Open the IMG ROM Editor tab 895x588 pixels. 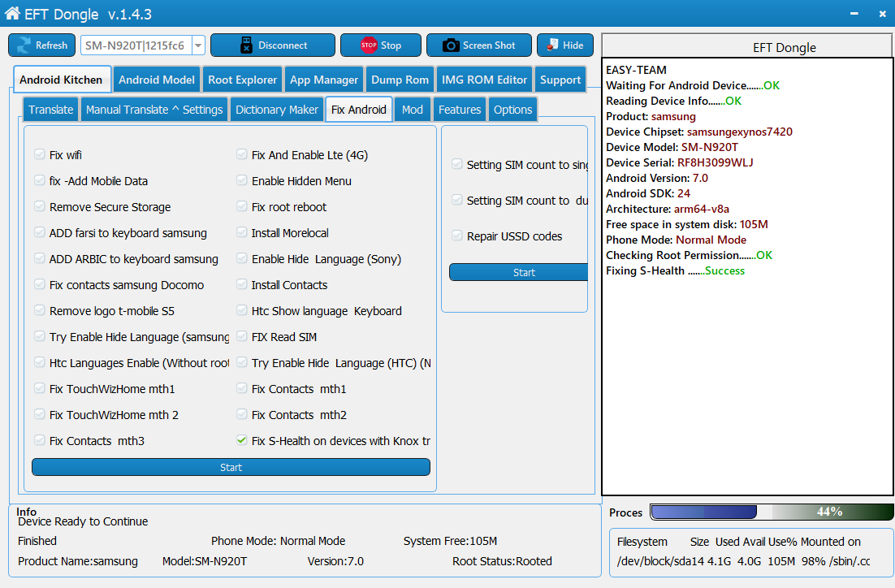coord(484,80)
